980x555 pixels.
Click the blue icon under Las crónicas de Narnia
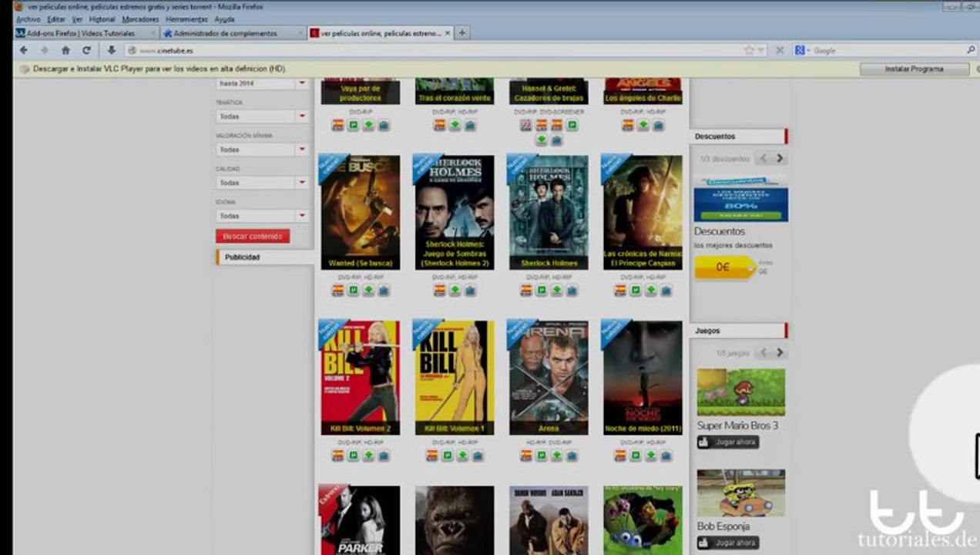coord(666,290)
